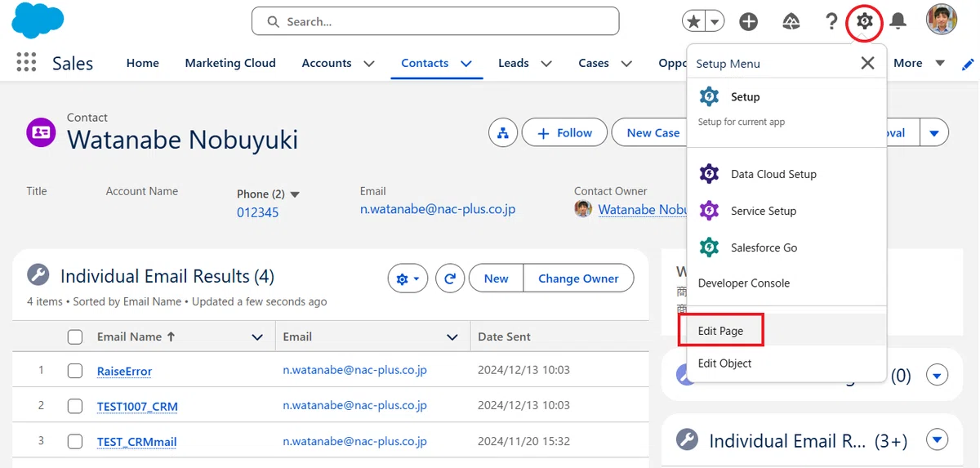Open the Accounts tab

click(327, 63)
